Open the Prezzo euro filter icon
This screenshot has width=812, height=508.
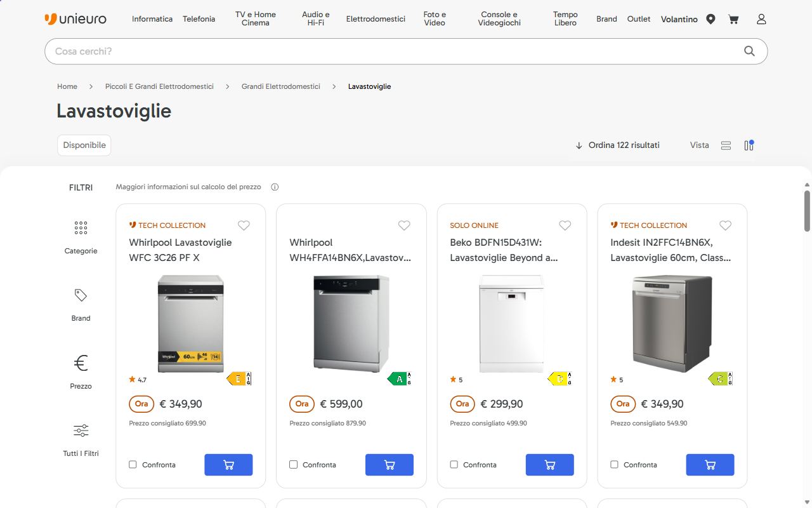pyautogui.click(x=81, y=363)
